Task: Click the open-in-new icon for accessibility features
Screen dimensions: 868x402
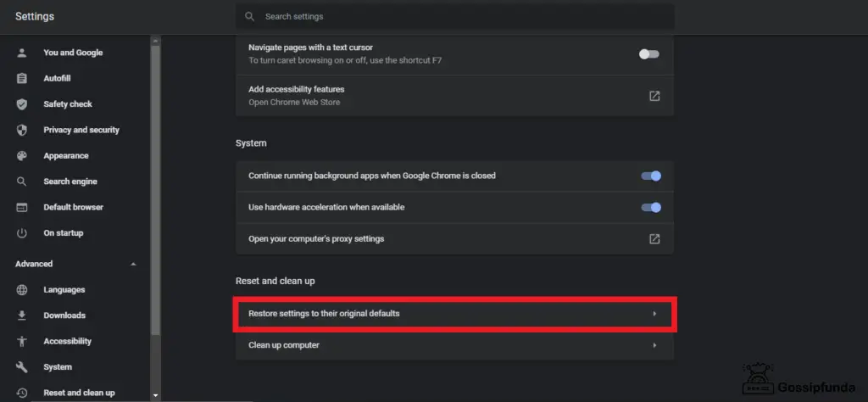Action: pyautogui.click(x=654, y=96)
